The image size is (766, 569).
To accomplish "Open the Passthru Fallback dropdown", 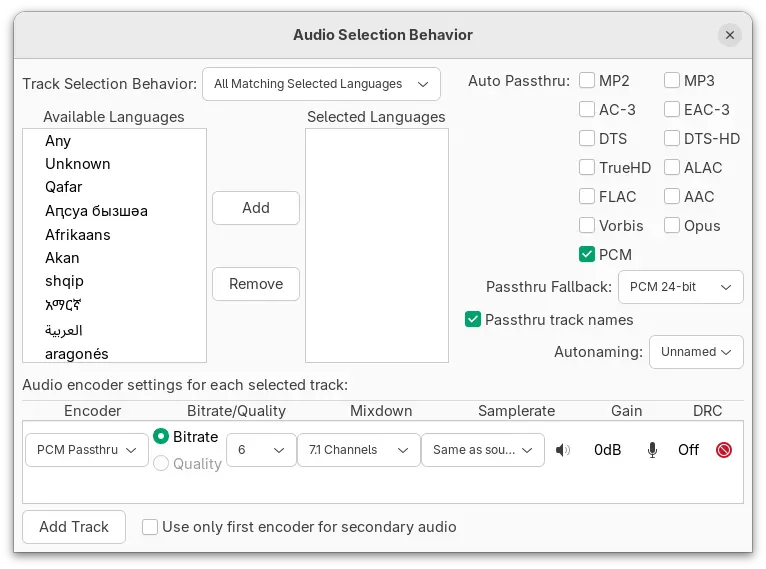I will (680, 287).
